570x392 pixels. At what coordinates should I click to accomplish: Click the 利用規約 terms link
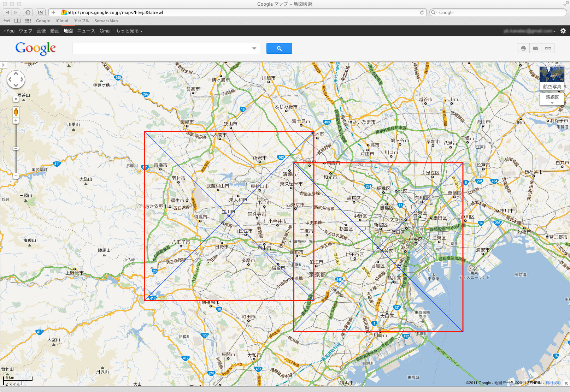click(x=553, y=383)
